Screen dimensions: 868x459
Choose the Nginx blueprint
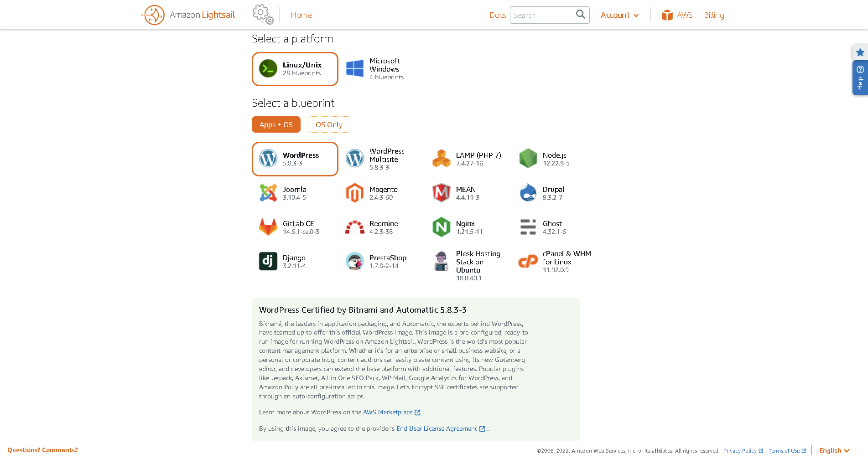click(441, 227)
